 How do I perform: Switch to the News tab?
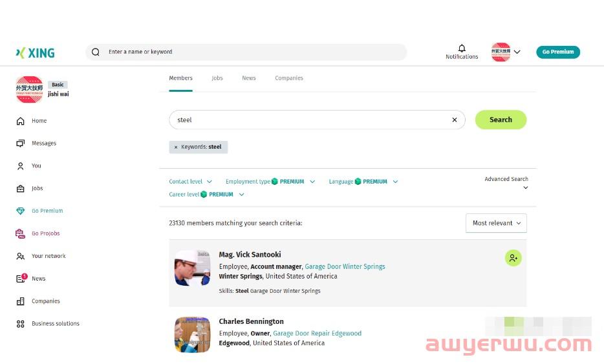(x=249, y=78)
